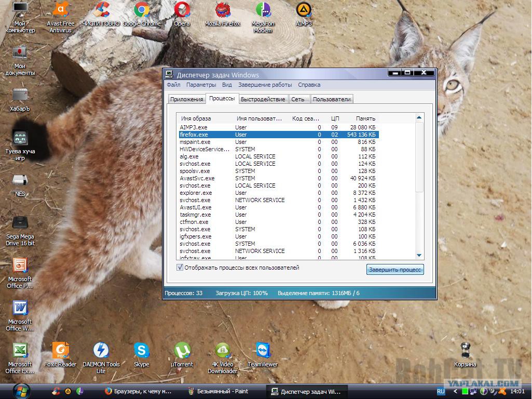Open the Google Chrome desktop shortcut
Image resolution: width=532 pixels, height=399 pixels.
[x=142, y=14]
